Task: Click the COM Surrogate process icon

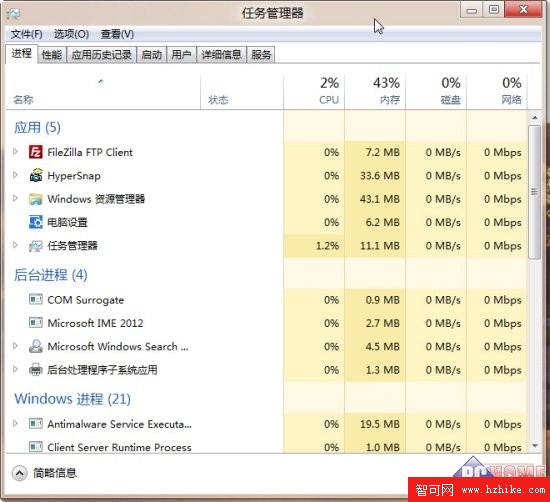Action: coord(35,300)
